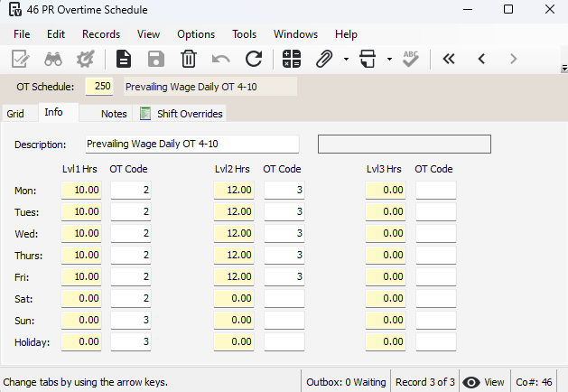
Task: Create a new record with document icon
Action: pyautogui.click(x=124, y=59)
